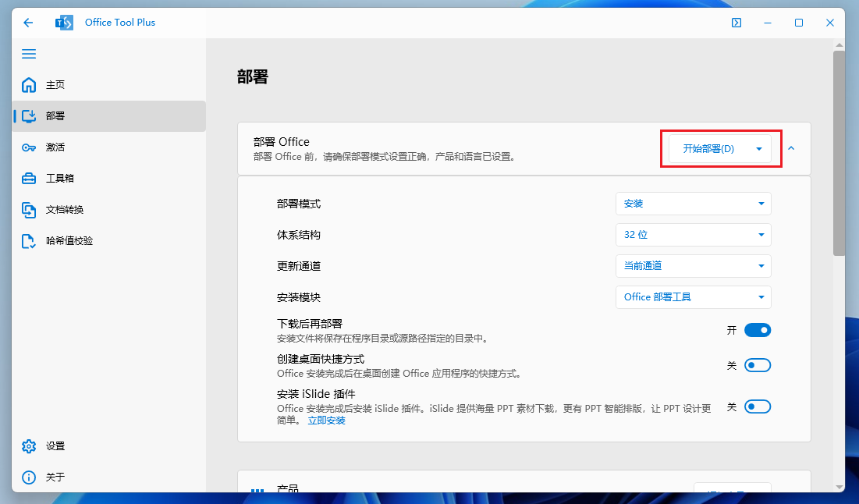Open the command box icon in the title bar
859x504 pixels.
[x=737, y=23]
